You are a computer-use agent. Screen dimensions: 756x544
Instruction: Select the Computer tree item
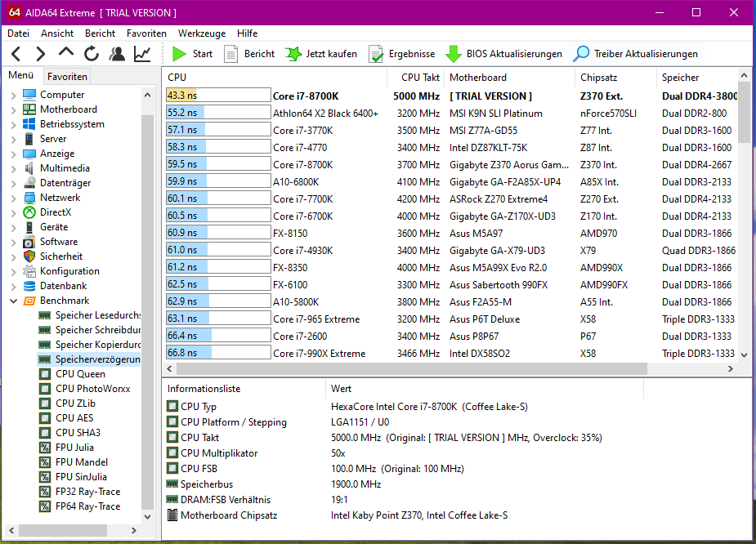point(62,95)
